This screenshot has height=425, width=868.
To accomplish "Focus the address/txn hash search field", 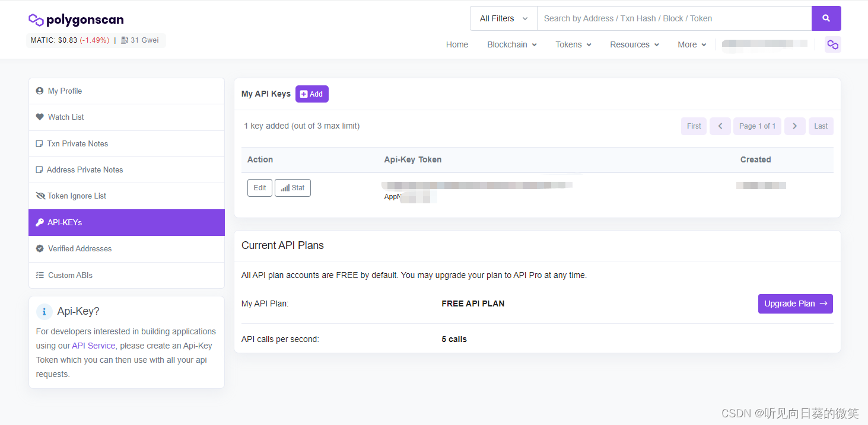I will 674,18.
